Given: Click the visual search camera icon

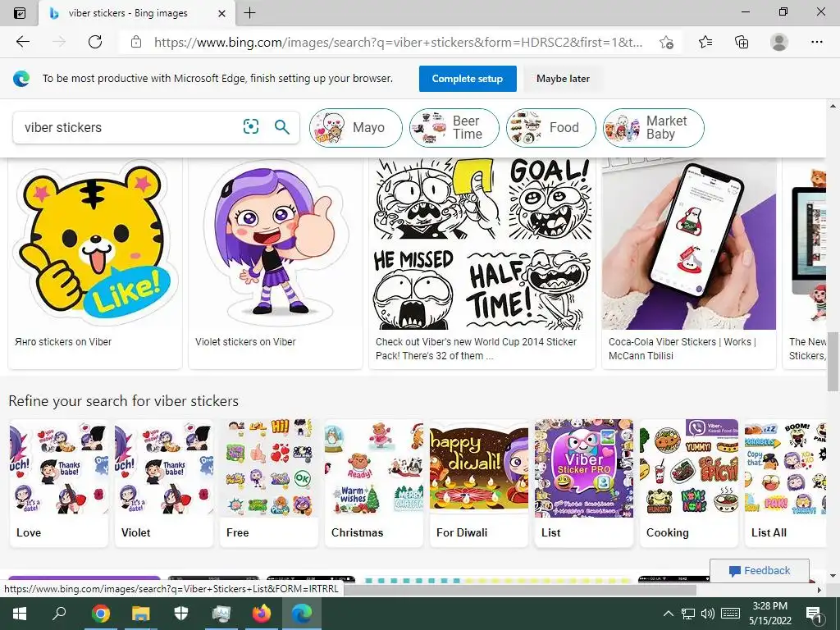Looking at the screenshot, I should coord(251,126).
